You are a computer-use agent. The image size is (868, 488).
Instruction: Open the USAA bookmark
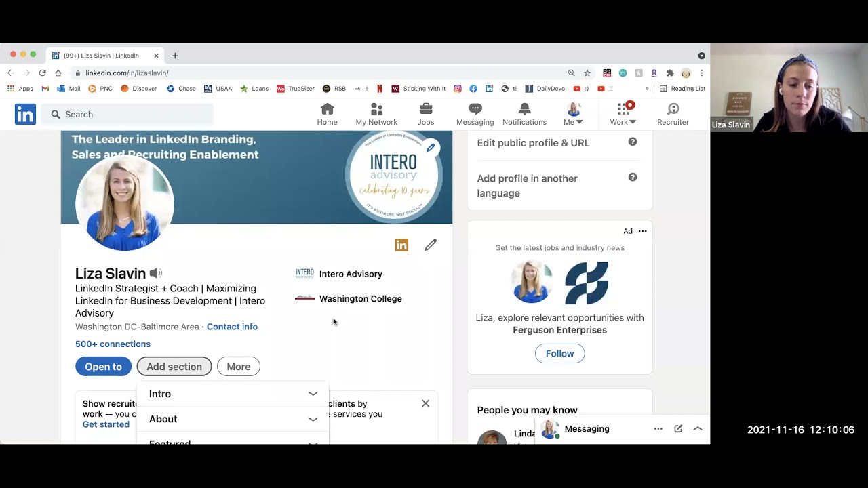(x=218, y=89)
